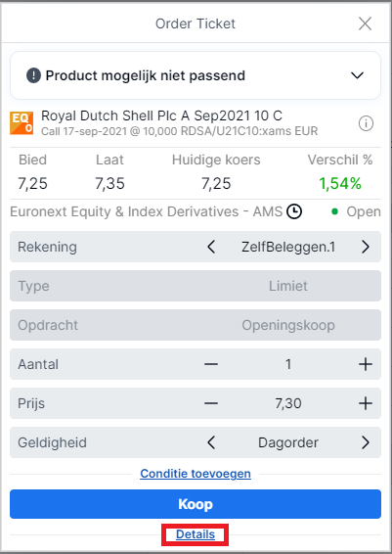Click the Conditie toevoegen link
The width and height of the screenshot is (392, 554).
pos(196,474)
